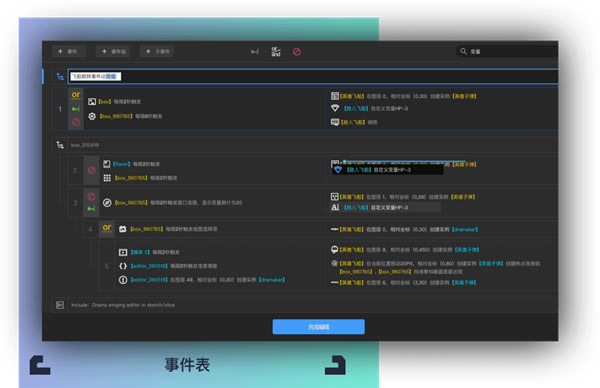Toggle the red disable mark on event 1
The image size is (600, 388).
click(76, 122)
